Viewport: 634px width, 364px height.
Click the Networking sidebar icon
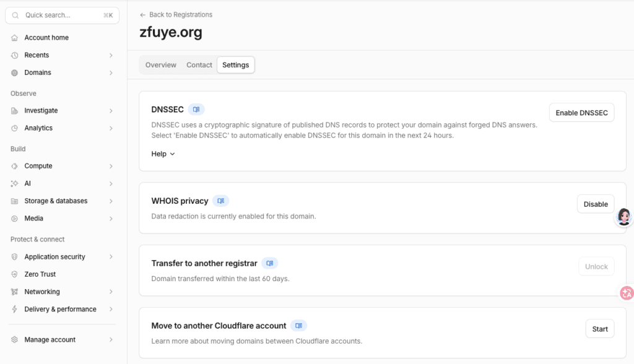tap(15, 292)
